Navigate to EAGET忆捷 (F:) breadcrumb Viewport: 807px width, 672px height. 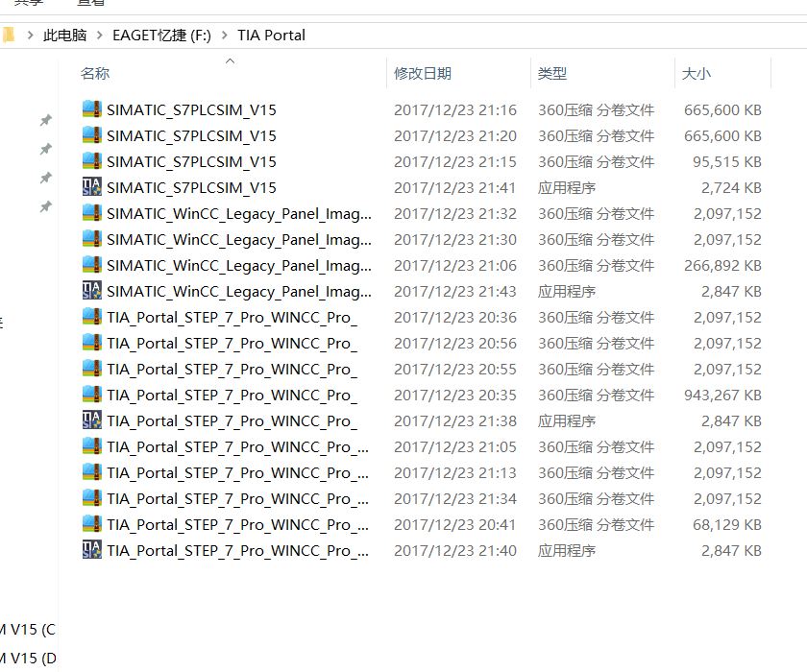click(x=161, y=36)
